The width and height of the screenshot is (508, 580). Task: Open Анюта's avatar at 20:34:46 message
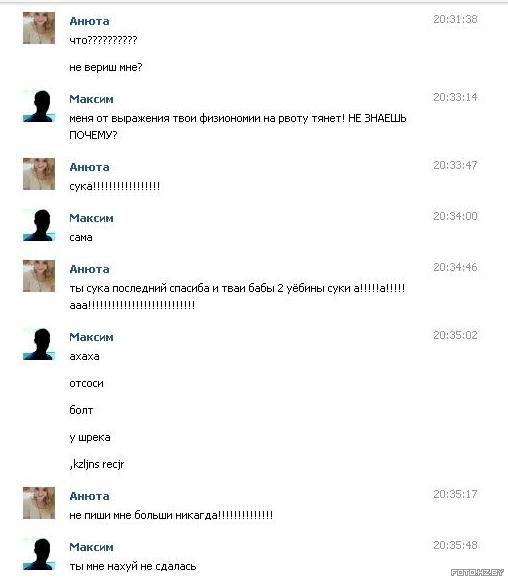39,276
